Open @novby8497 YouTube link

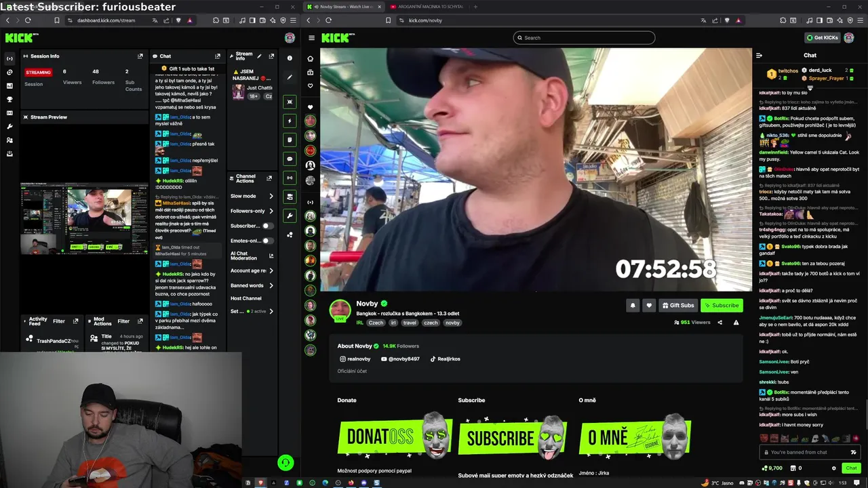coord(400,359)
